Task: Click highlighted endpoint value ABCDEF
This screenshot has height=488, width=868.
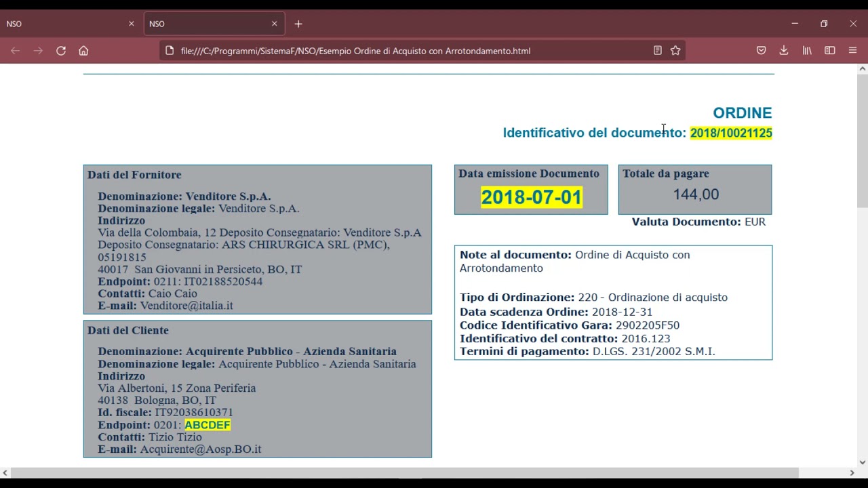Action: pos(208,425)
